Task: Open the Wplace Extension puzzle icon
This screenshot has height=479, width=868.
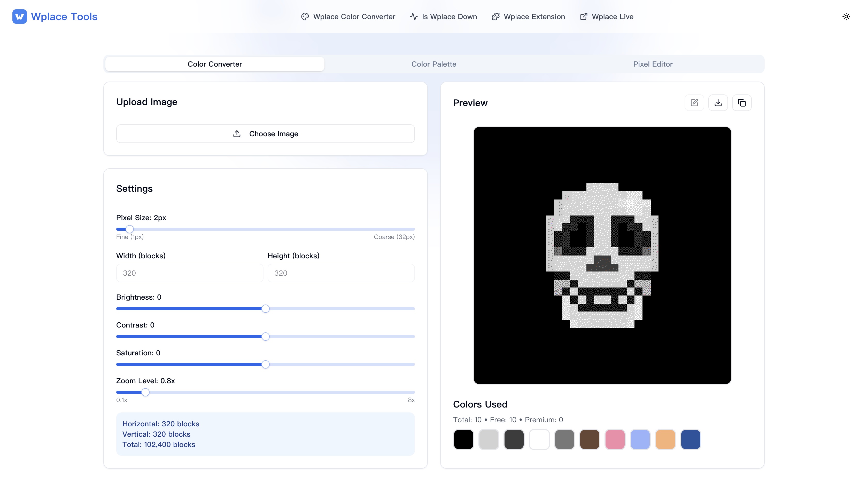Action: pyautogui.click(x=495, y=16)
